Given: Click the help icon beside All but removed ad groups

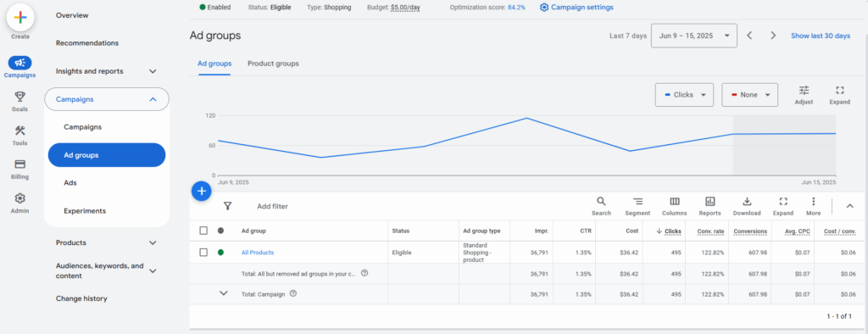Looking at the screenshot, I should pos(364,273).
